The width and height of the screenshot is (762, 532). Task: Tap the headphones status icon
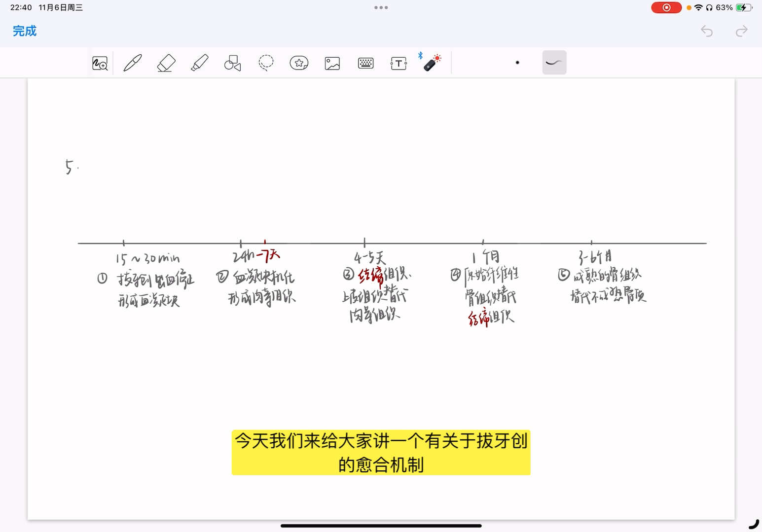[709, 7]
